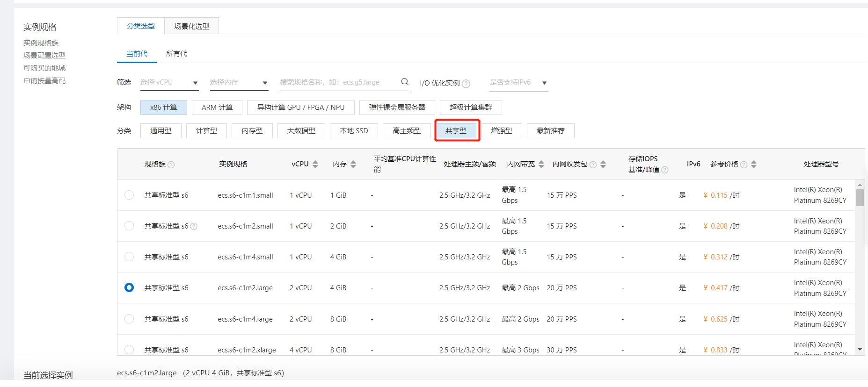Open help icon beside 内网收发包

pyautogui.click(x=593, y=165)
